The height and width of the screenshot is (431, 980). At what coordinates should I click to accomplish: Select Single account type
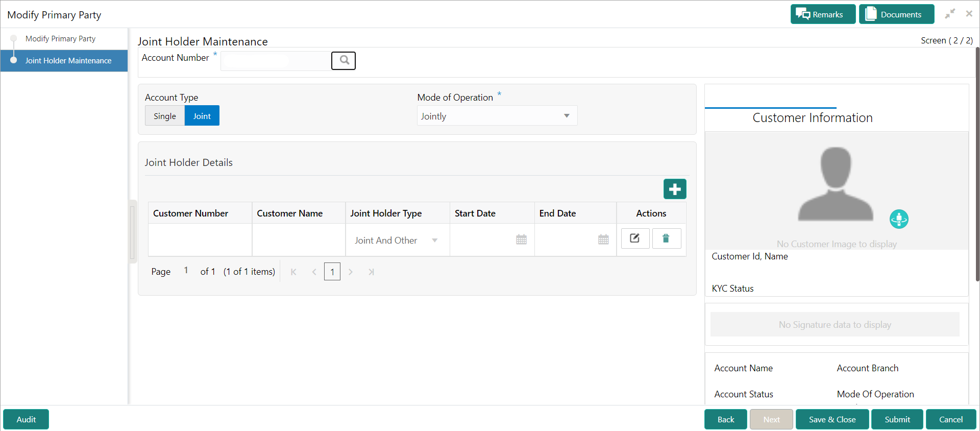point(165,116)
